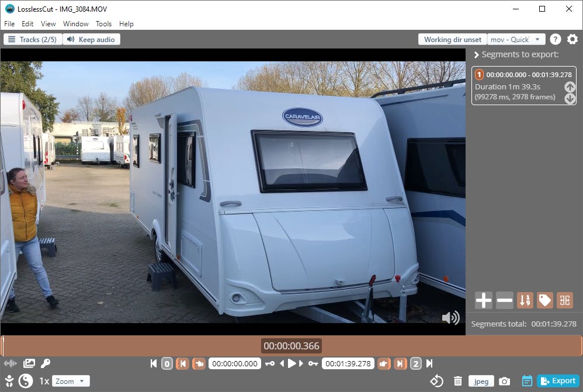583x392 pixels.
Task: Delete the source file with trash icon
Action: [x=458, y=381]
